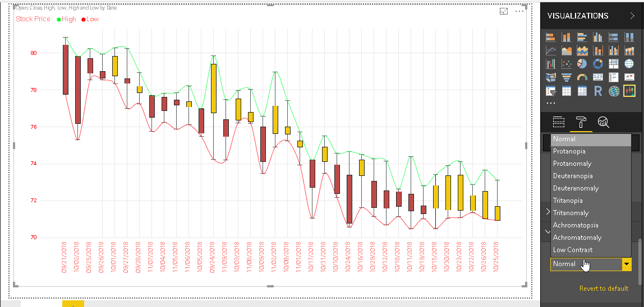This screenshot has width=644, height=307.
Task: Open the chart's More options ellipsis
Action: click(519, 11)
